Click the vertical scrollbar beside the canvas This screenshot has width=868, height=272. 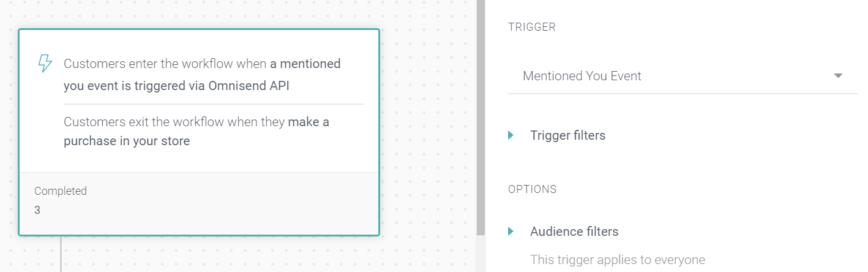coord(481,116)
